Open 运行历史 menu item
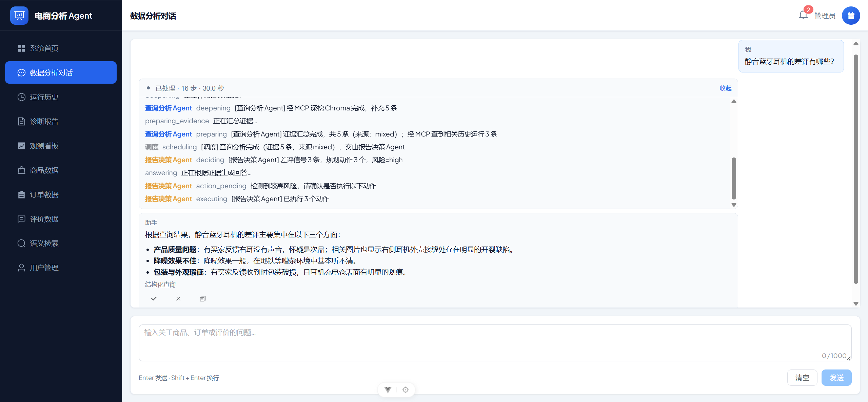 pyautogui.click(x=61, y=97)
